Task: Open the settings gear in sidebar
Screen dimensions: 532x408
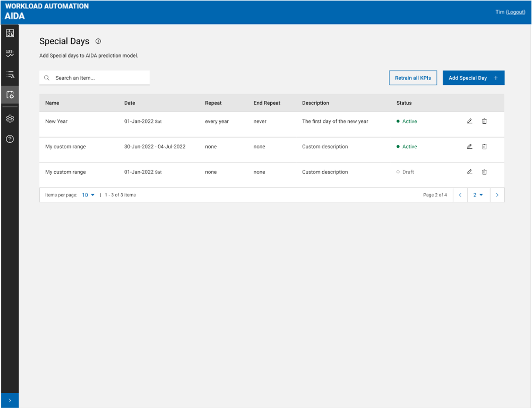Action: click(x=10, y=119)
